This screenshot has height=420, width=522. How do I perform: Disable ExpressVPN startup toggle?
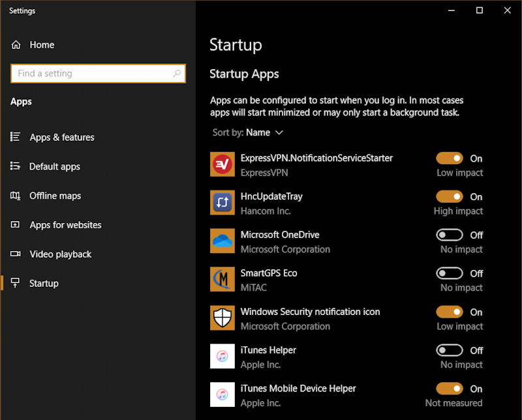pos(450,158)
